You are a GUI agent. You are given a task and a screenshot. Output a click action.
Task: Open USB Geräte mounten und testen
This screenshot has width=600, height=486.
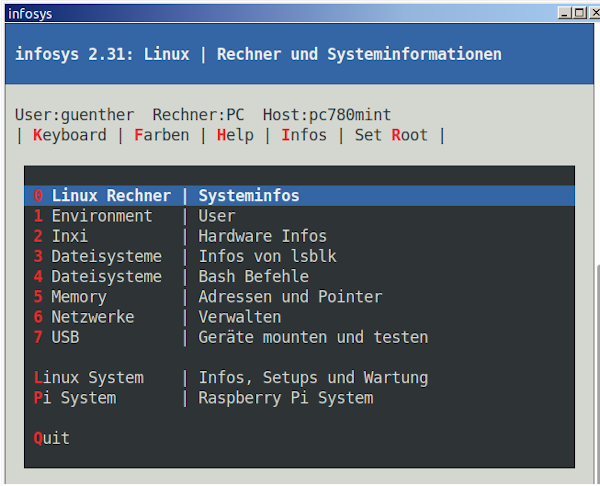pos(230,337)
